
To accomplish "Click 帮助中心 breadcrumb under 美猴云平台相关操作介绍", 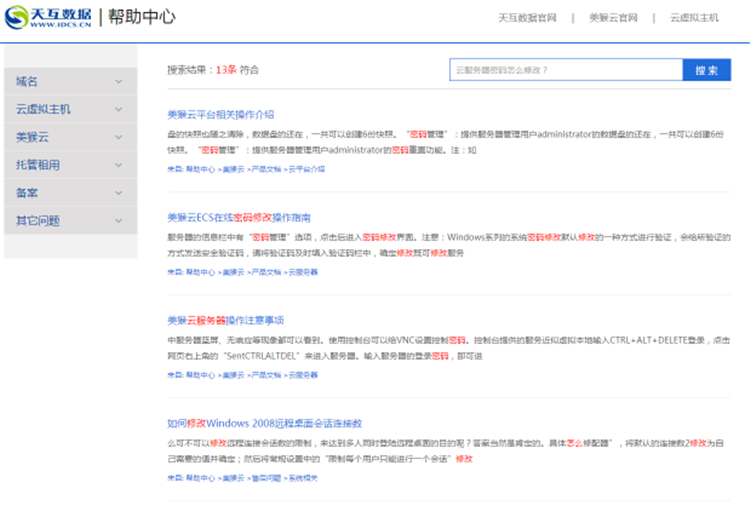I will [200, 169].
